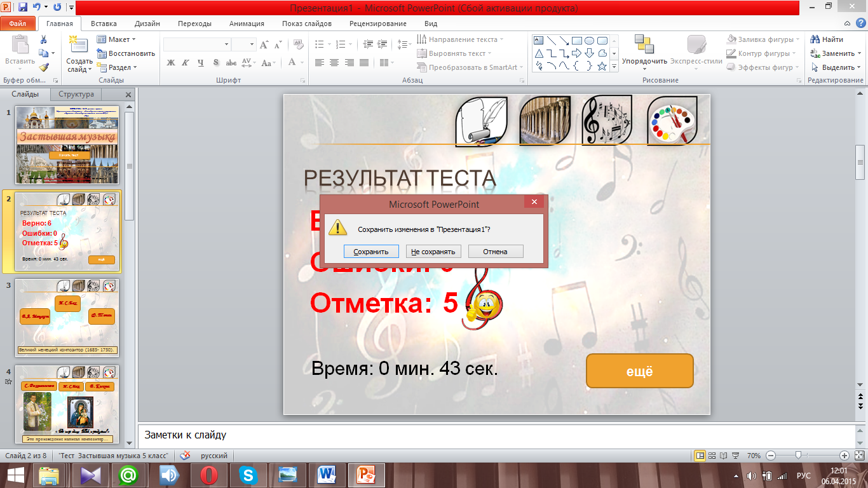This screenshot has height=488, width=868.
Task: Select slide 3 thumbnail in panel
Action: click(x=67, y=317)
